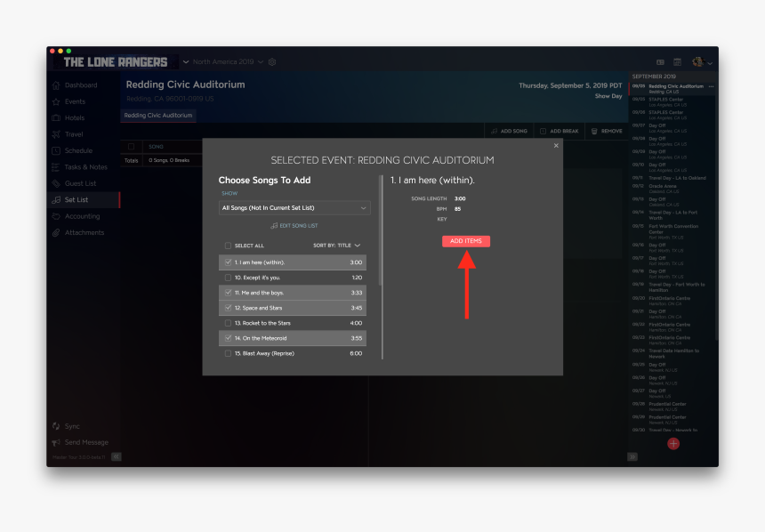Click the Sync arrows icon

pyautogui.click(x=56, y=426)
